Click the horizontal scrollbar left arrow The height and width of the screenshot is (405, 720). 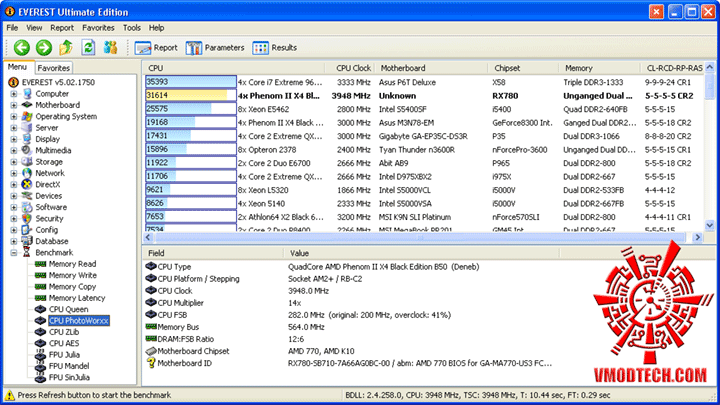click(148, 237)
